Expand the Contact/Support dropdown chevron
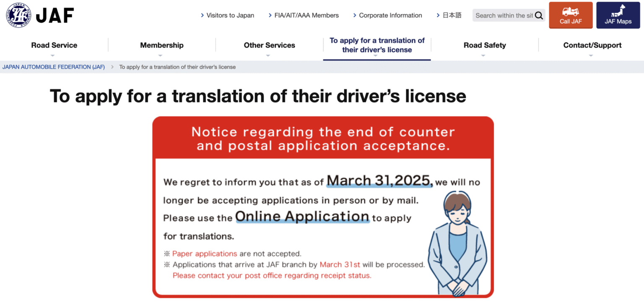644x306 pixels. (592, 55)
